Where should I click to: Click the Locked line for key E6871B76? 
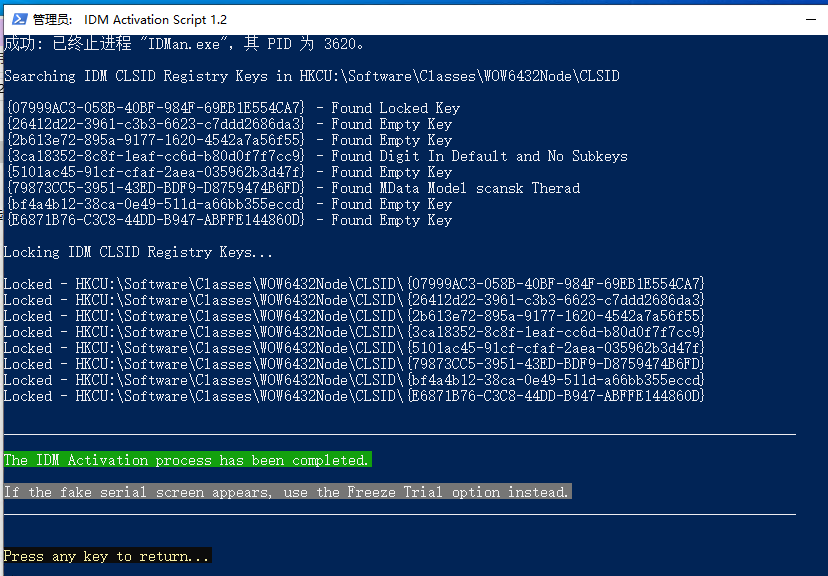pos(354,396)
